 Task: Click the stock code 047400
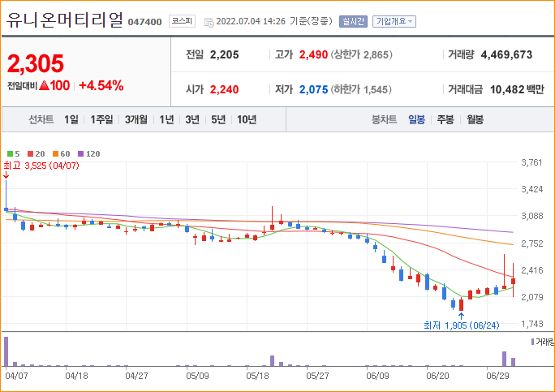[x=144, y=22]
